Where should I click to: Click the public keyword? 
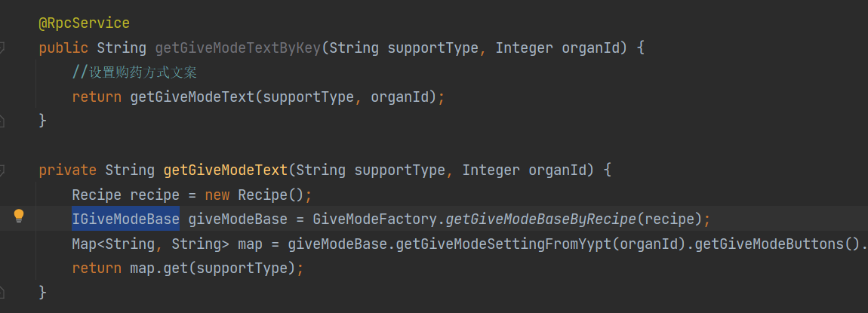[63, 48]
